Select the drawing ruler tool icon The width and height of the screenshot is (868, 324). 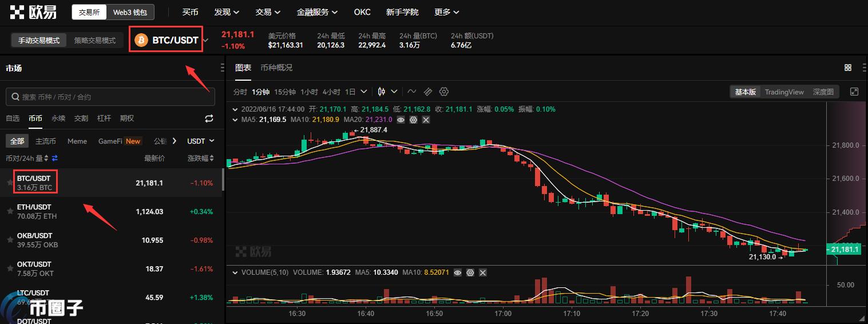pos(428,92)
